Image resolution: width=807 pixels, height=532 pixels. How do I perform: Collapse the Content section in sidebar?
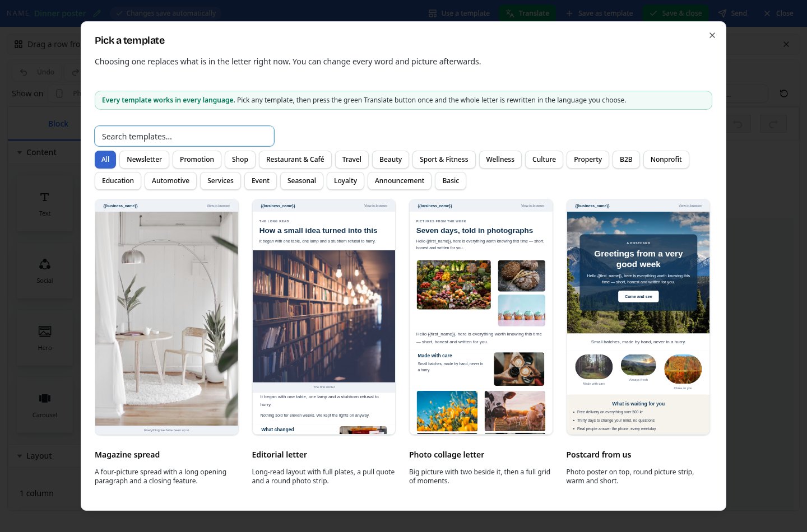tap(36, 152)
